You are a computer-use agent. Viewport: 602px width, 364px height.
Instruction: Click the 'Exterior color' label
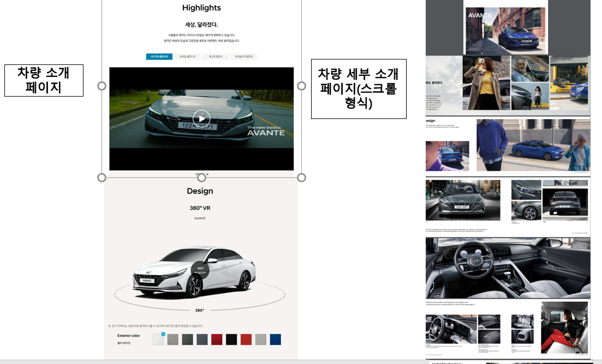(129, 336)
